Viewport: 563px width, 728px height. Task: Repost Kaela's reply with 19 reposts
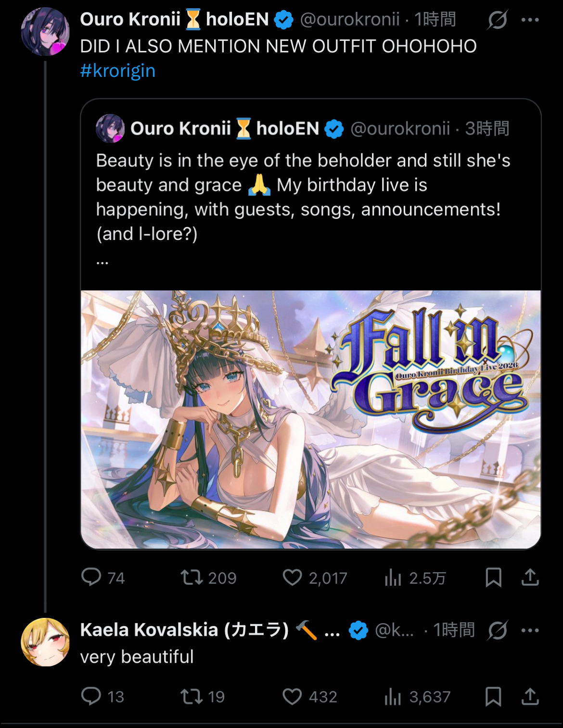point(192,696)
